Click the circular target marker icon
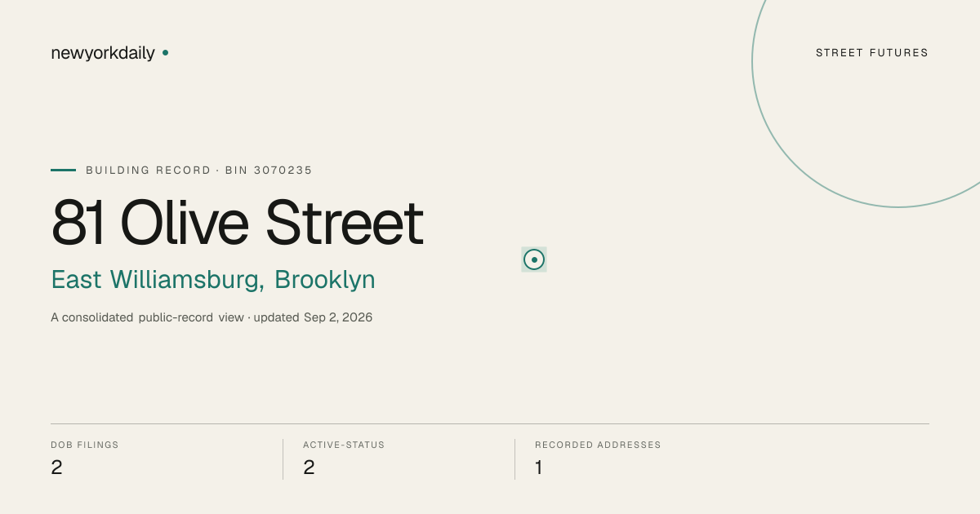 [x=534, y=259]
